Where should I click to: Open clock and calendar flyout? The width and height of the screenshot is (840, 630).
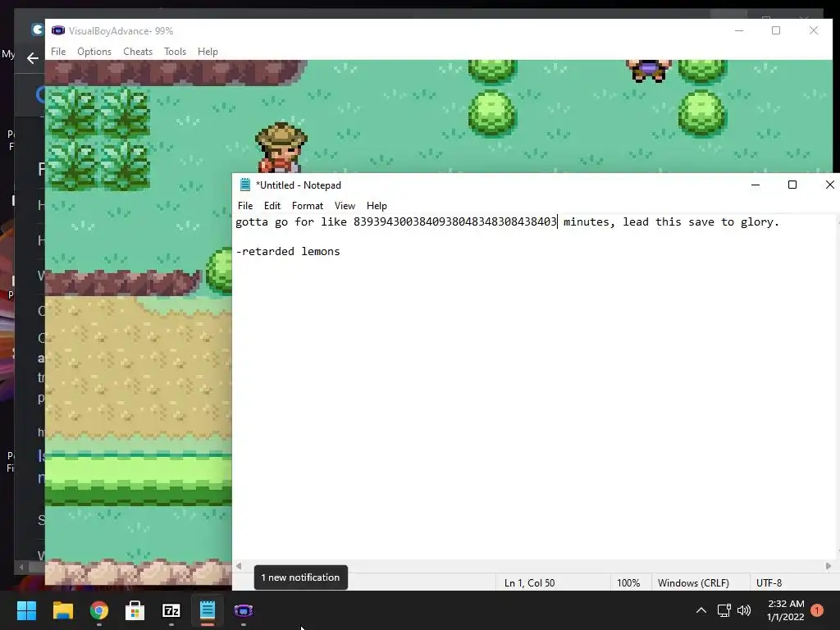785,610
